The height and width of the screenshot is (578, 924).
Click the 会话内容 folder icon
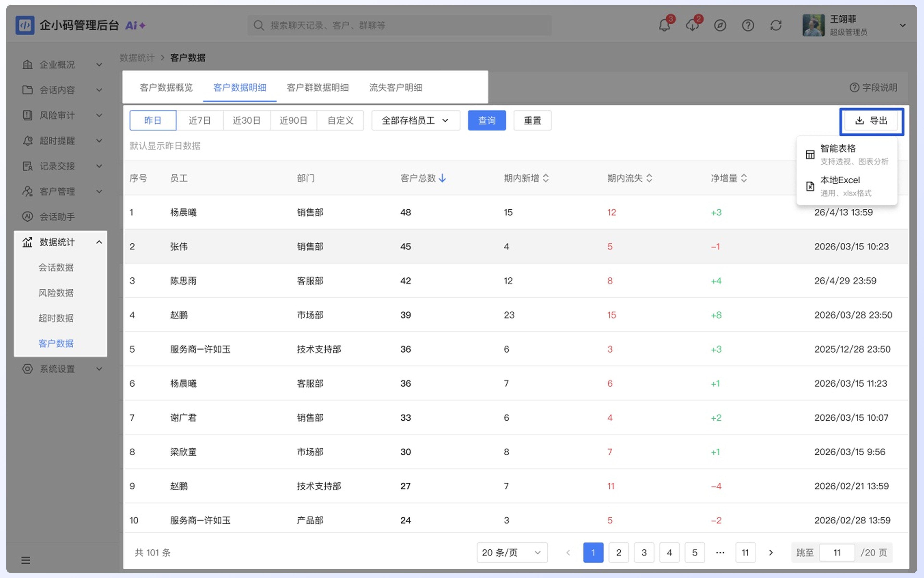point(27,90)
